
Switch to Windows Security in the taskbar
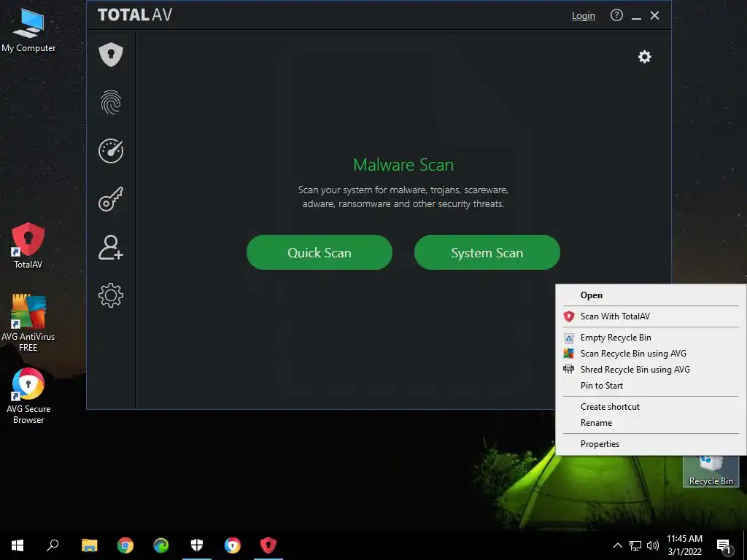click(x=197, y=545)
